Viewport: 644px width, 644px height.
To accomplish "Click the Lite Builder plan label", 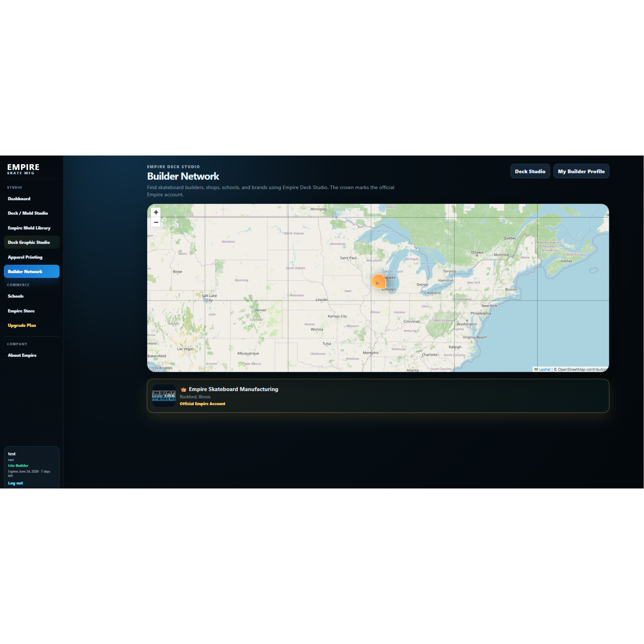I will tap(18, 466).
